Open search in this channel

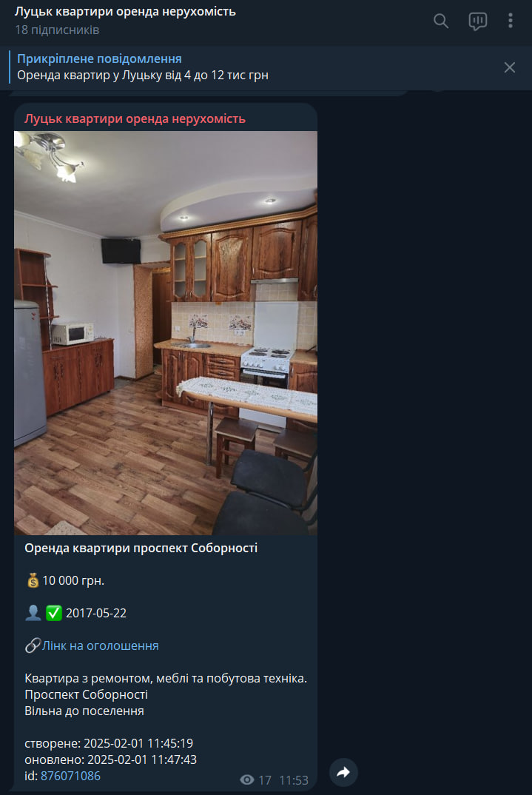[441, 21]
